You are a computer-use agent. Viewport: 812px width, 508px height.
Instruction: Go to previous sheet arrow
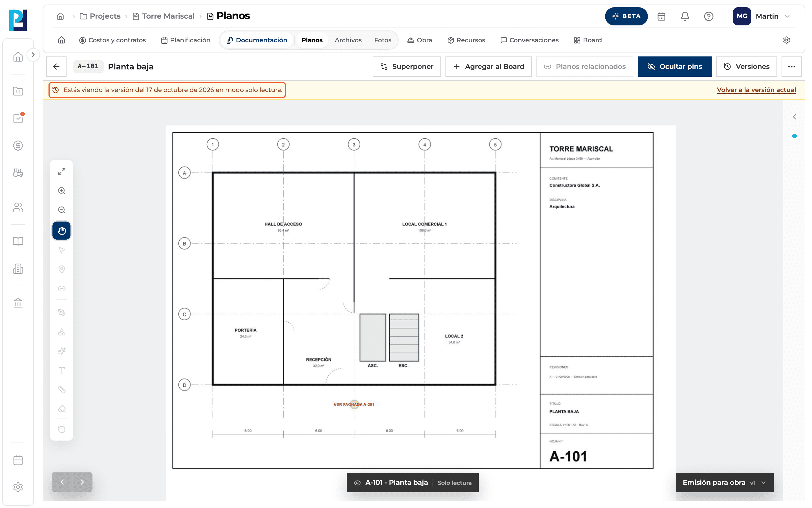[62, 482]
